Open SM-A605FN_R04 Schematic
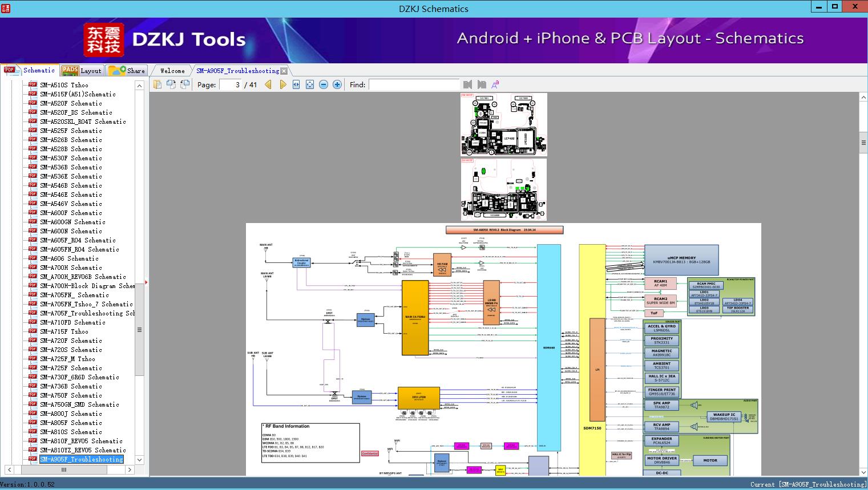 click(x=79, y=249)
